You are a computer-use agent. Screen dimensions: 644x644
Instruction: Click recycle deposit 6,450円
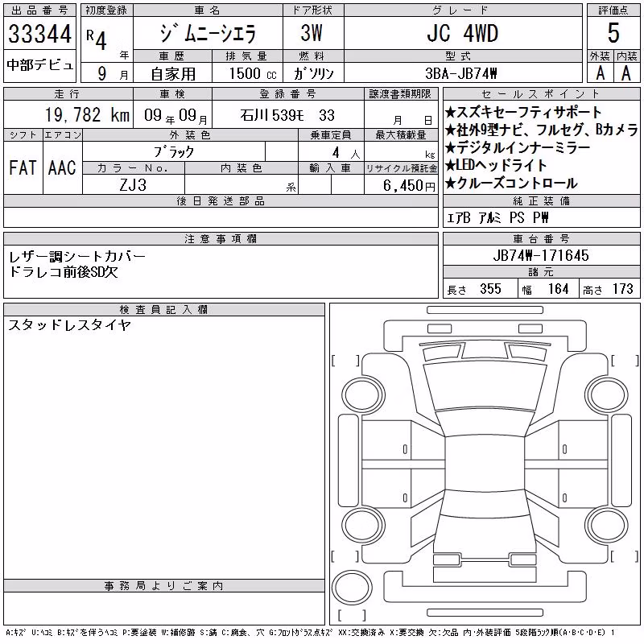coord(409,186)
